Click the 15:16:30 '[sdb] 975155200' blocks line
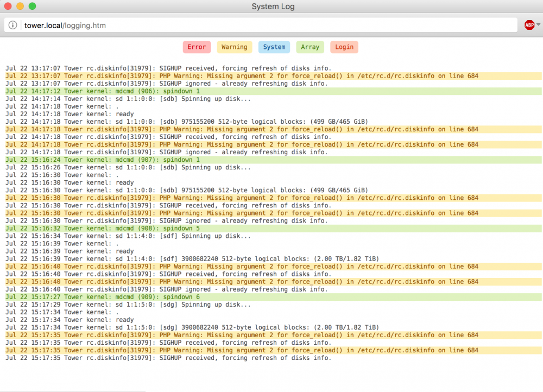This screenshot has height=392, width=543. tap(187, 190)
